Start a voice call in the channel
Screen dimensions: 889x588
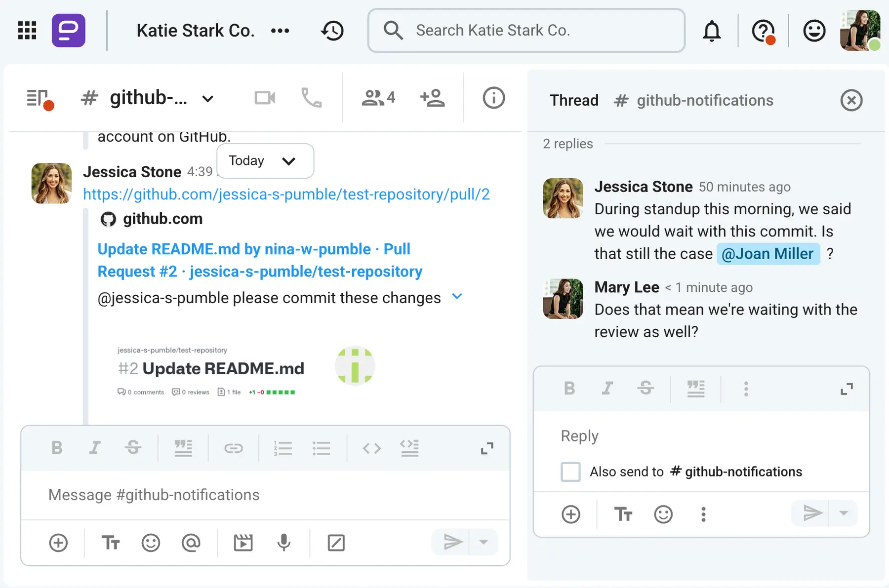[311, 98]
